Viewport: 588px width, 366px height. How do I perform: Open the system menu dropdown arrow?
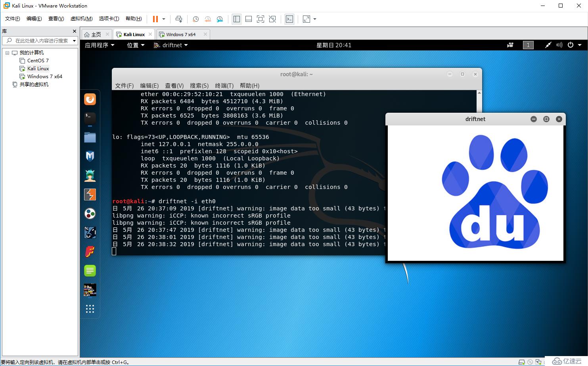(580, 45)
